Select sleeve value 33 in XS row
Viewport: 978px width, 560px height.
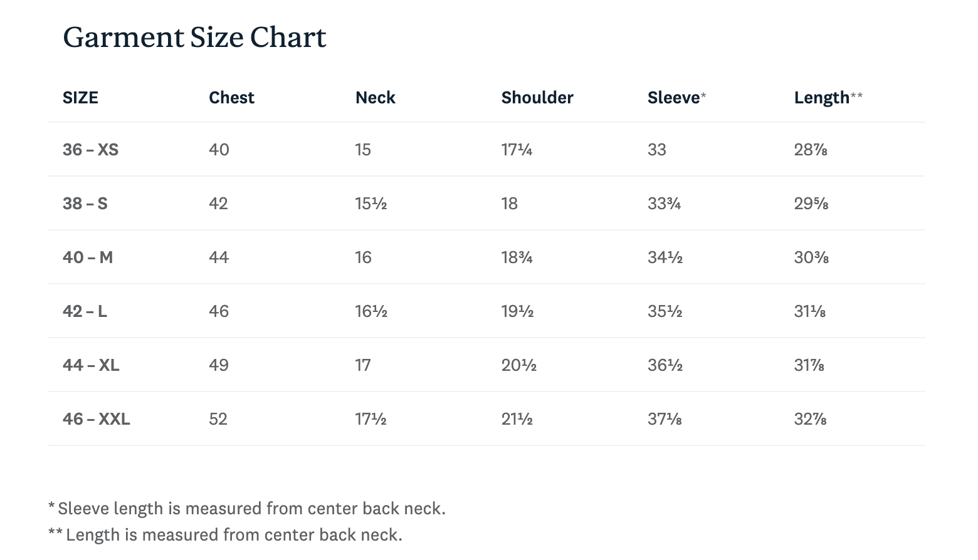pos(656,150)
